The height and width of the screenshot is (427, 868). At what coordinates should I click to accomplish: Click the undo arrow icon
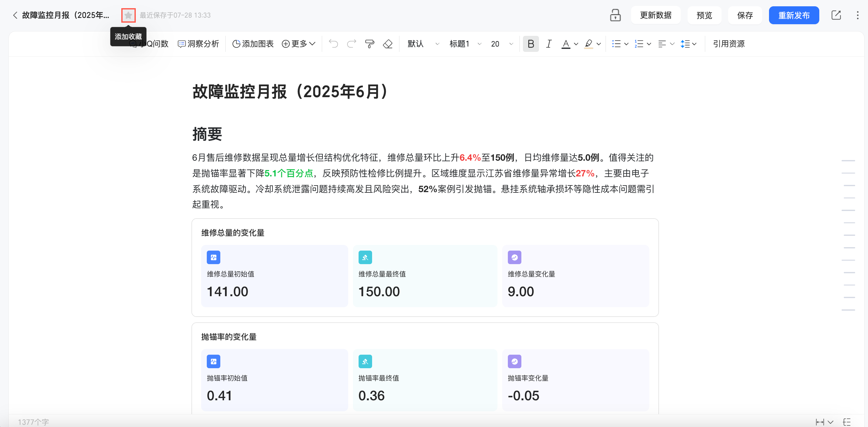coord(333,44)
